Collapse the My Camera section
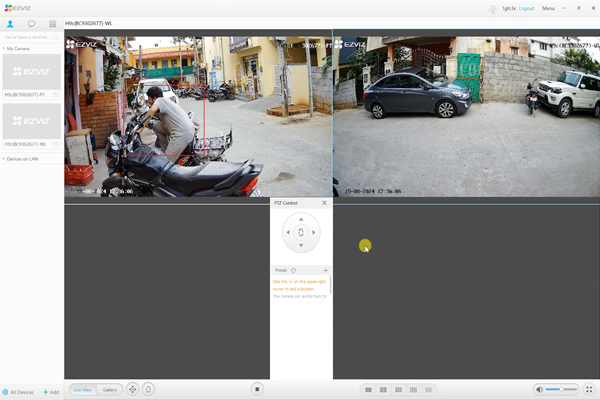Screen dimensions: 600x400 pos(4,47)
